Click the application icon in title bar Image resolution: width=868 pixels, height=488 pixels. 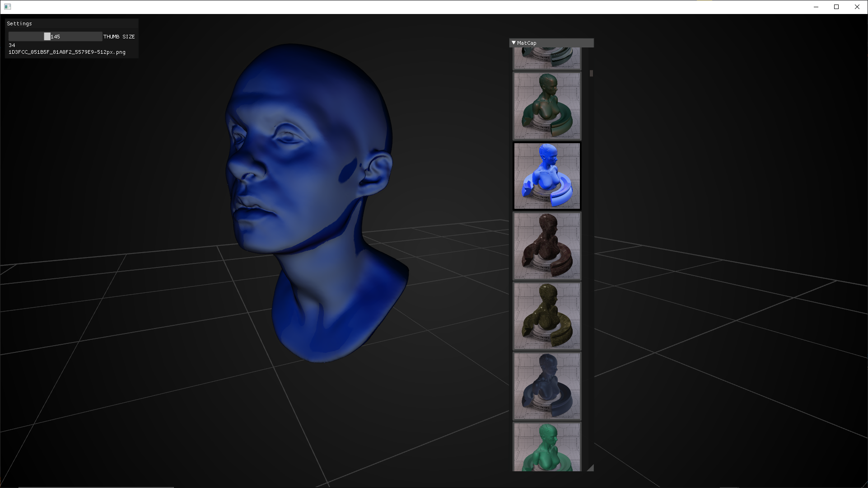tap(8, 7)
